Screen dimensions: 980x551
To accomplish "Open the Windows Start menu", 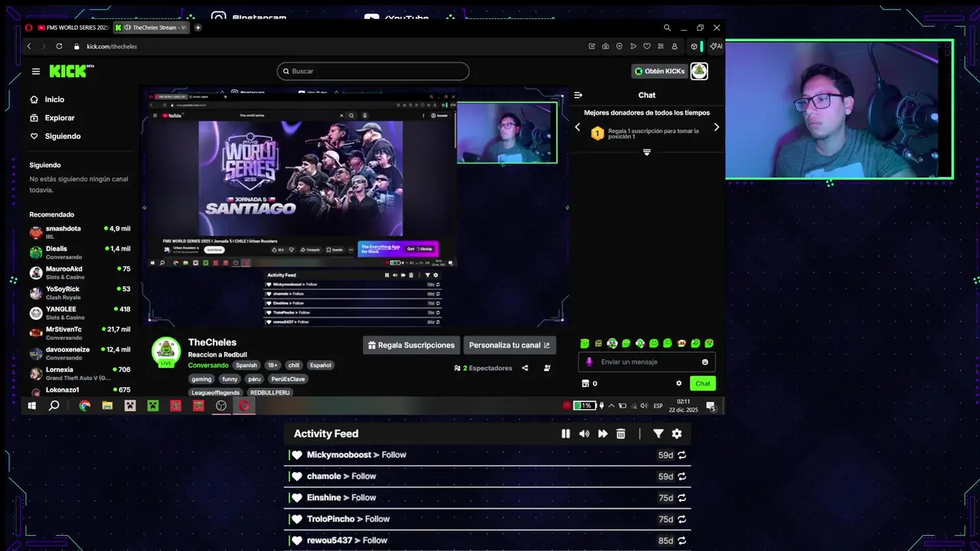I will click(x=32, y=406).
